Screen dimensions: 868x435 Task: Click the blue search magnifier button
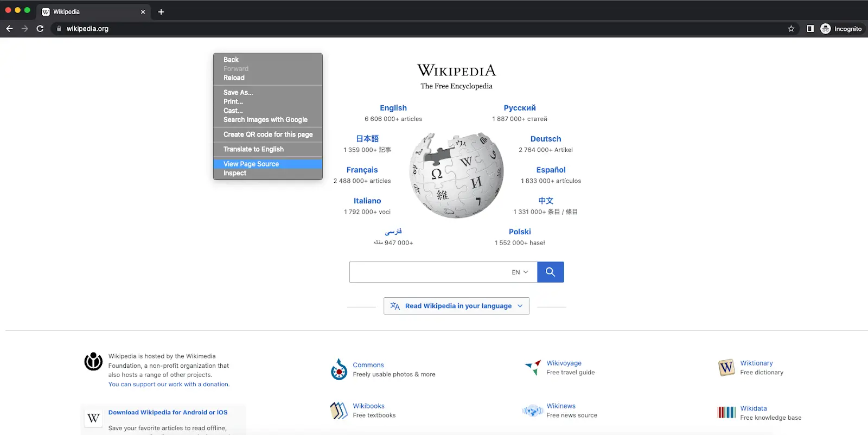pos(550,272)
